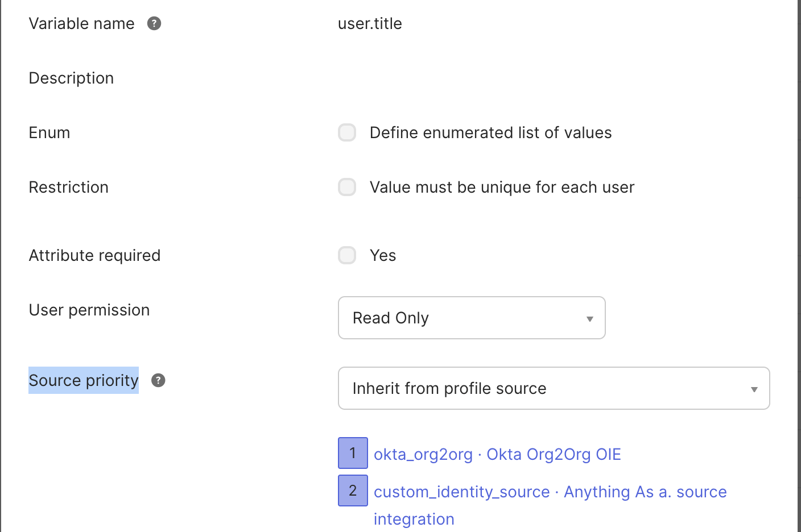Expand the Inherit from profile source dropdown
Screen dimensions: 801x532
(x=553, y=388)
